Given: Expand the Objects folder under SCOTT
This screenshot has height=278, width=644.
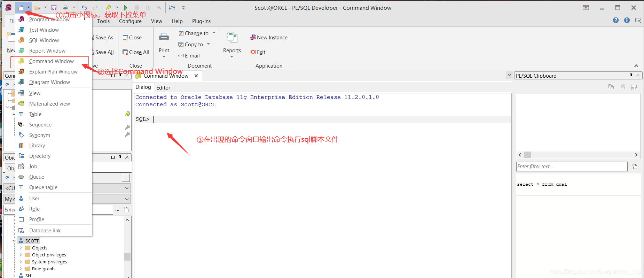Looking at the screenshot, I should click(21, 248).
